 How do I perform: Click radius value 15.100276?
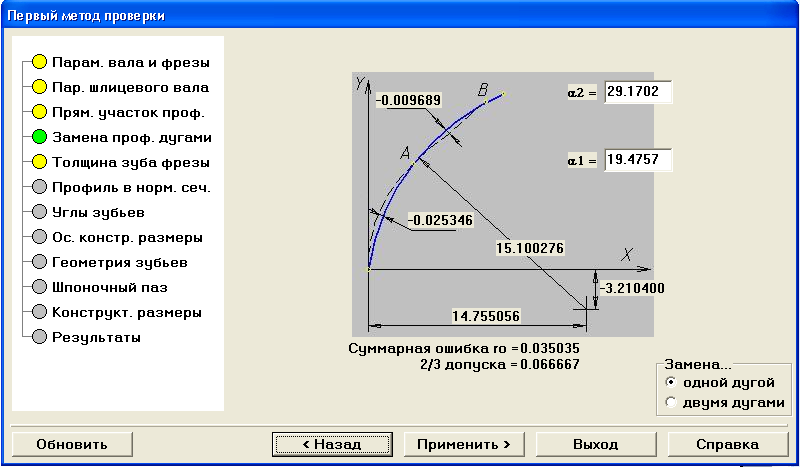[530, 248]
